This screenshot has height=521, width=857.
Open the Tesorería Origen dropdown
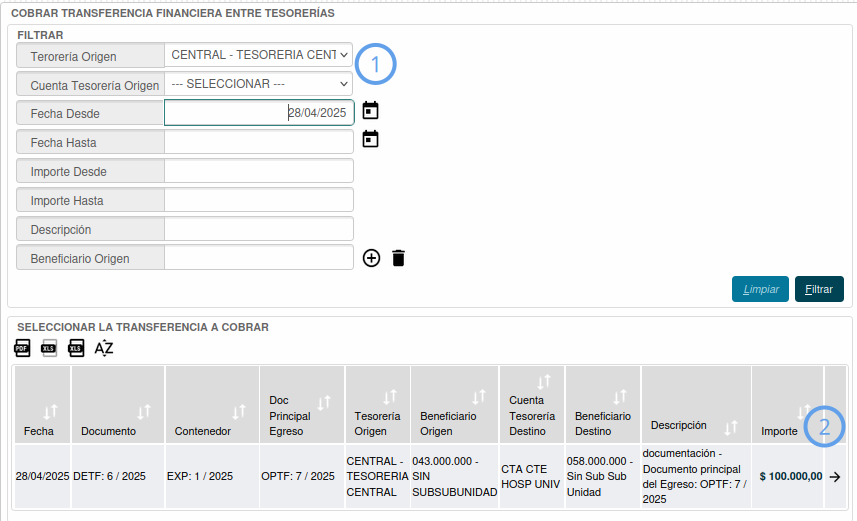[x=259, y=54]
